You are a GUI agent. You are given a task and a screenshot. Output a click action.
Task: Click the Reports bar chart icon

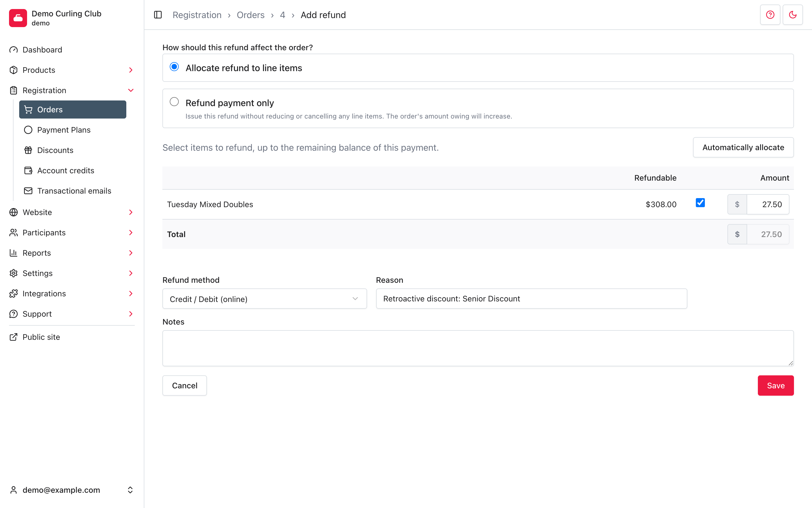(x=14, y=253)
